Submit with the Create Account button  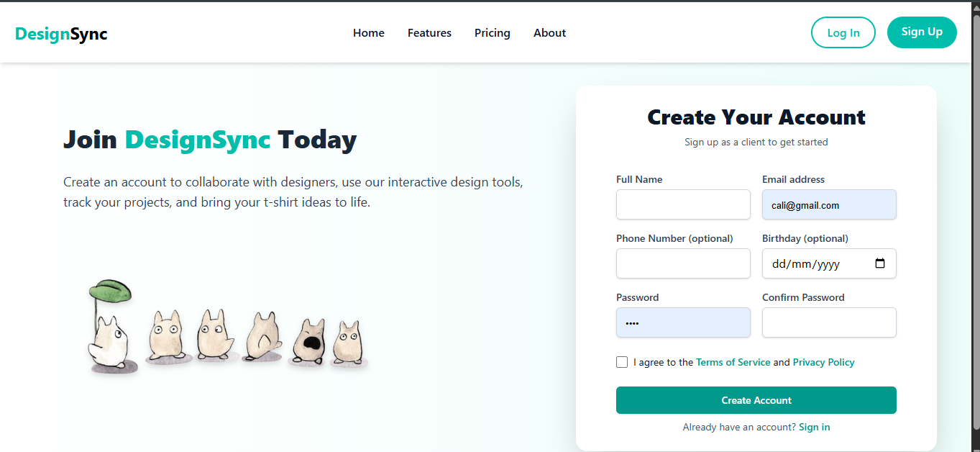[x=756, y=400]
